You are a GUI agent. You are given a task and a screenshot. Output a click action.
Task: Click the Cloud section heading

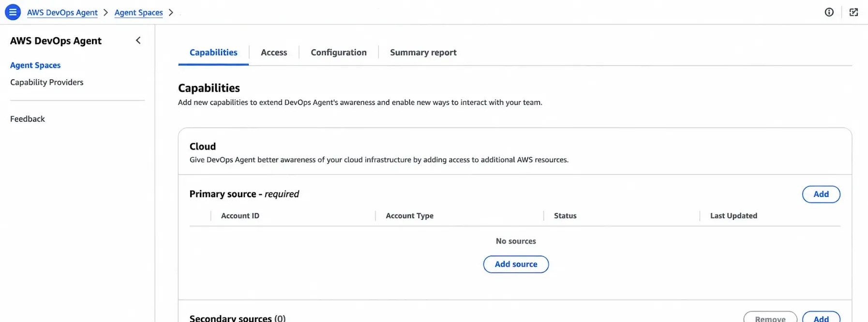point(203,146)
